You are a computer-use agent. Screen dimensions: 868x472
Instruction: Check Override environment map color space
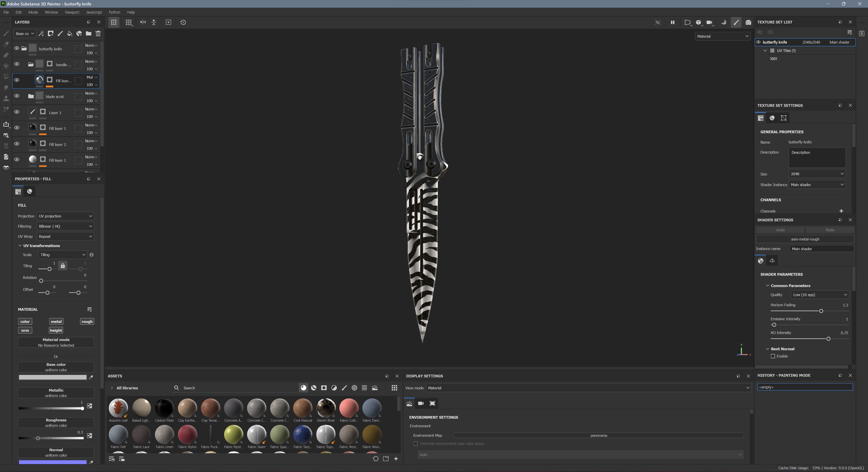point(415,444)
